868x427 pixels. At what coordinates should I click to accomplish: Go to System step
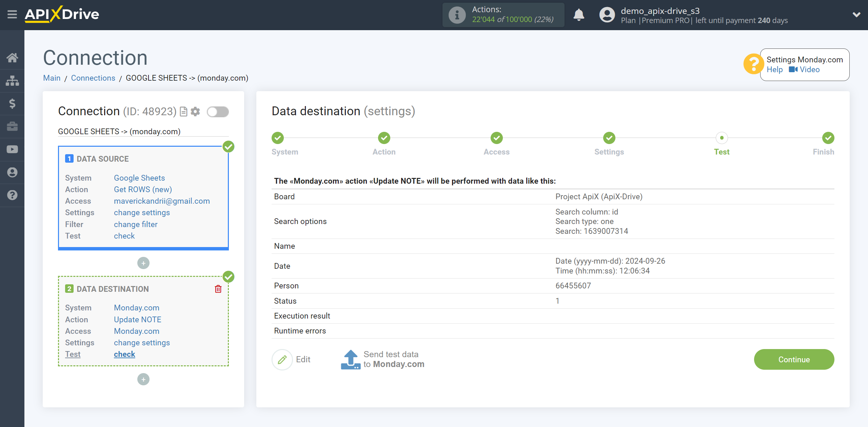pos(278,138)
